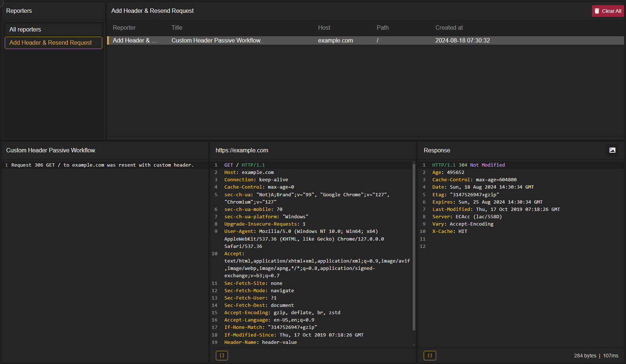Click the Server: ECAcc header line
Image resolution: width=626 pixels, height=364 pixels.
[467, 217]
